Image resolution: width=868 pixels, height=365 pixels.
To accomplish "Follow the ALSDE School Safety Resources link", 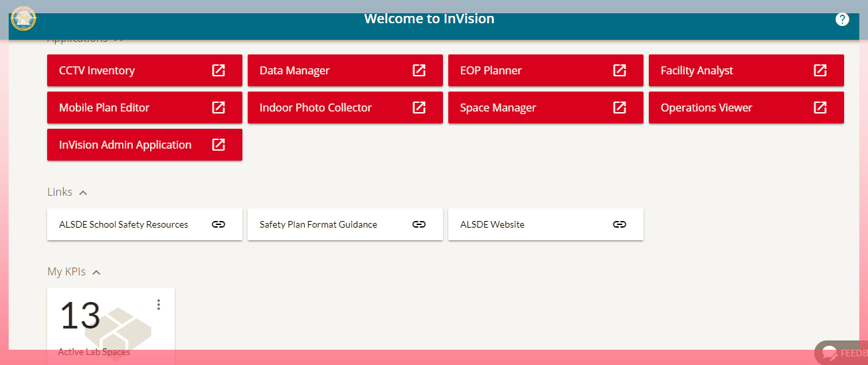I will point(145,224).
